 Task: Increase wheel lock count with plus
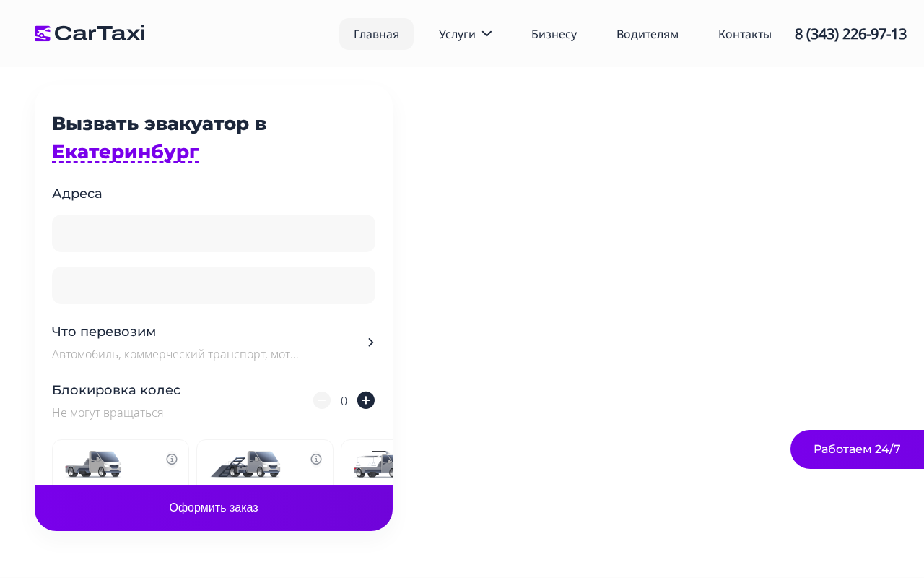coord(366,400)
